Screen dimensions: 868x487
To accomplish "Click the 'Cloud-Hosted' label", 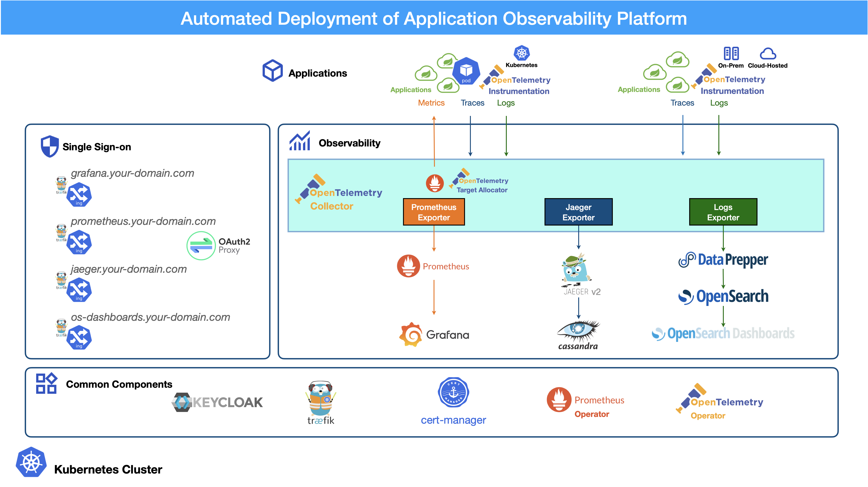I will click(x=768, y=66).
